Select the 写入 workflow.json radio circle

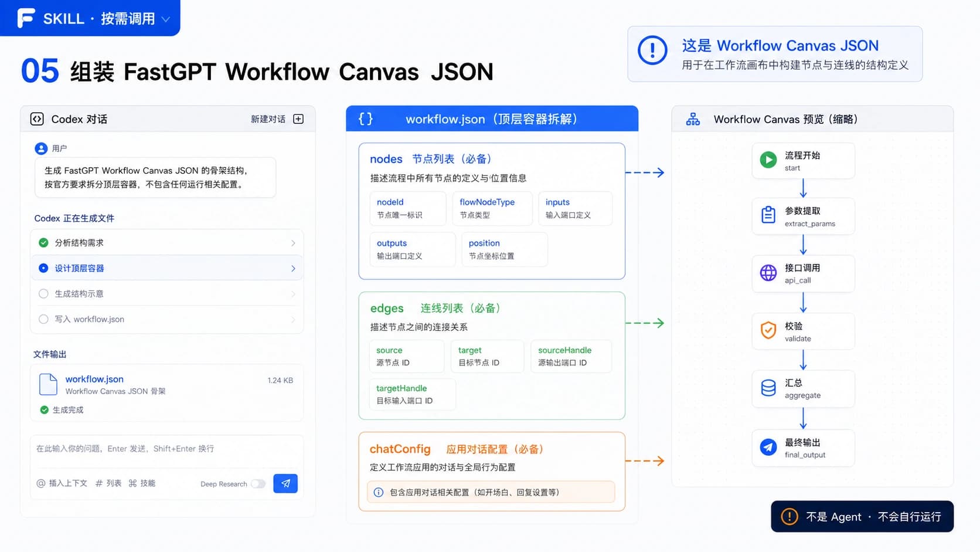click(x=43, y=319)
